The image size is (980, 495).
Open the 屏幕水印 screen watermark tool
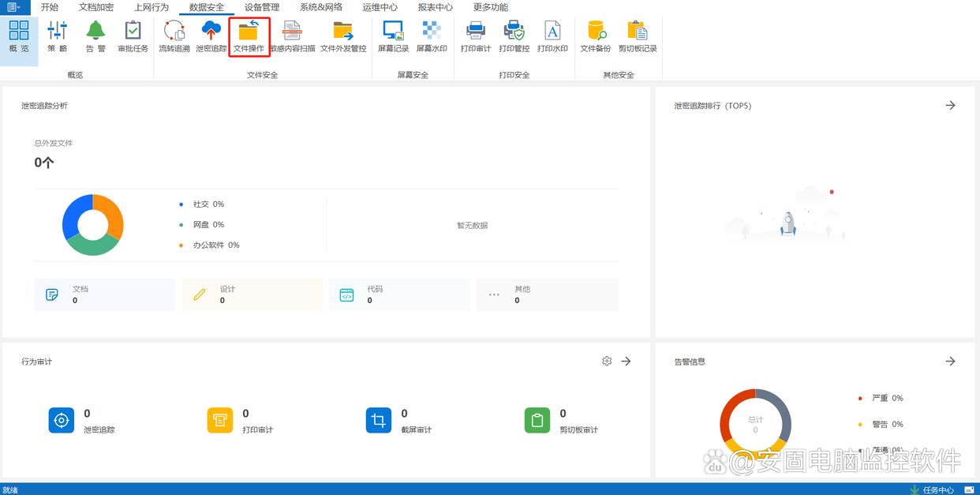432,37
